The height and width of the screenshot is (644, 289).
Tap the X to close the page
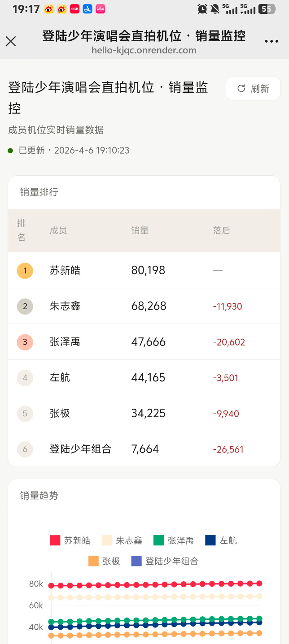coord(11,41)
